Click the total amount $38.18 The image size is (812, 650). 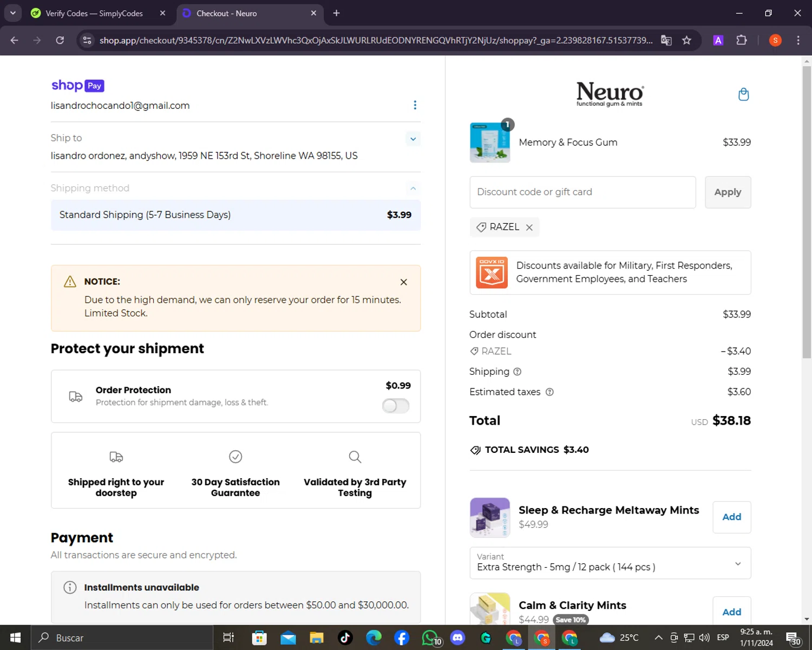731,421
